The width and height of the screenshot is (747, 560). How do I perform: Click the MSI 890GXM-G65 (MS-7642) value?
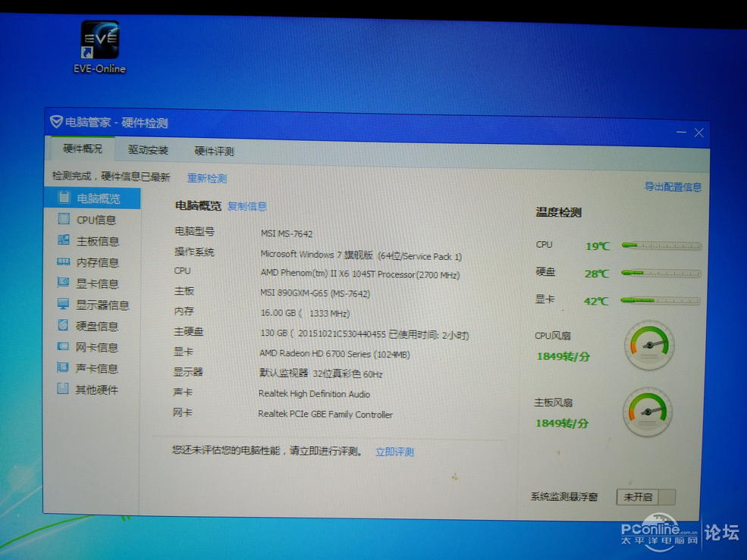pos(315,293)
